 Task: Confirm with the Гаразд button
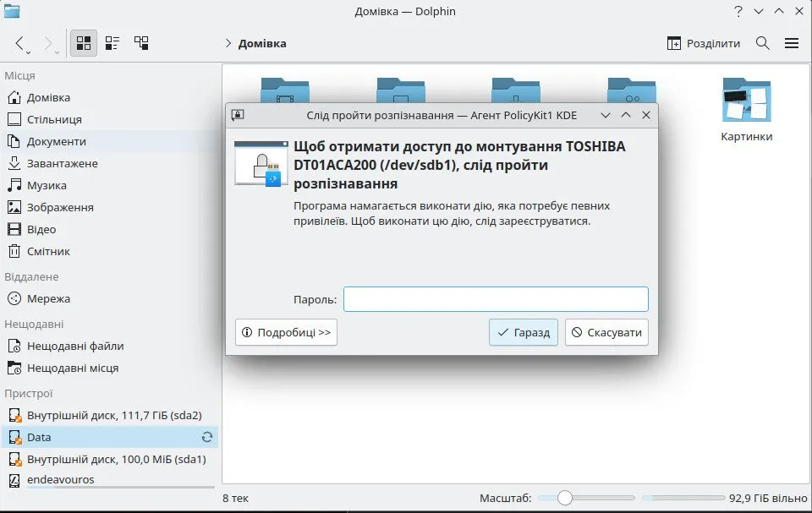pos(523,332)
